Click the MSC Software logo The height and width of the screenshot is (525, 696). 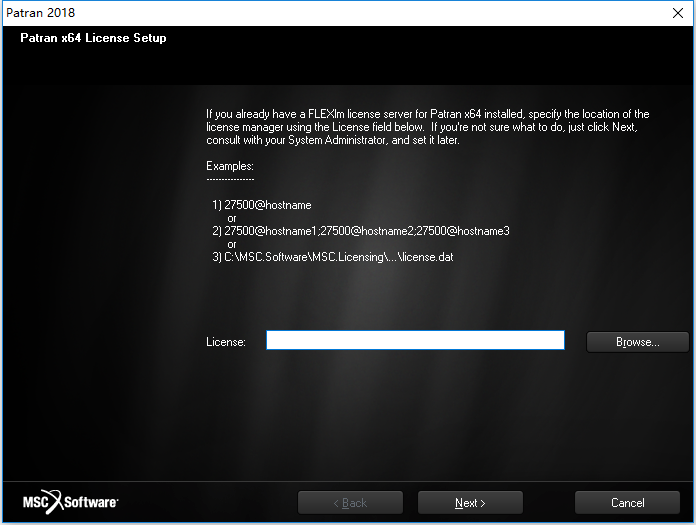(x=71, y=502)
